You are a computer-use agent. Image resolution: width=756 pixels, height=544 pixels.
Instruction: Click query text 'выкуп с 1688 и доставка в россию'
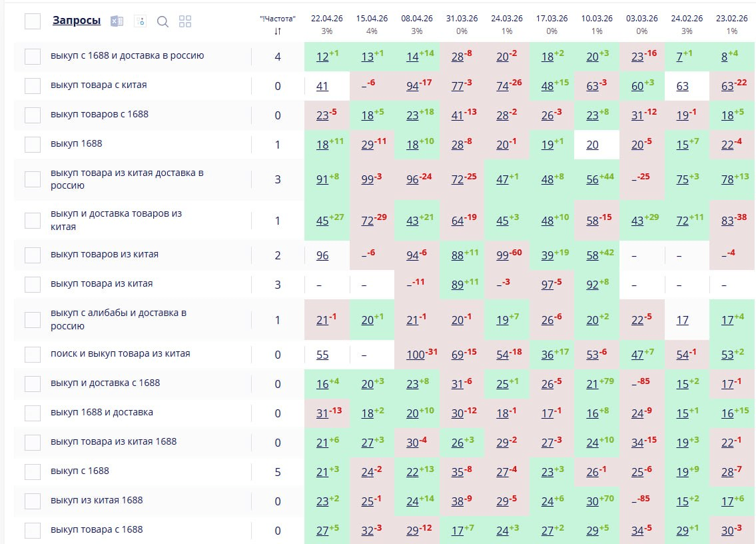[x=127, y=55]
